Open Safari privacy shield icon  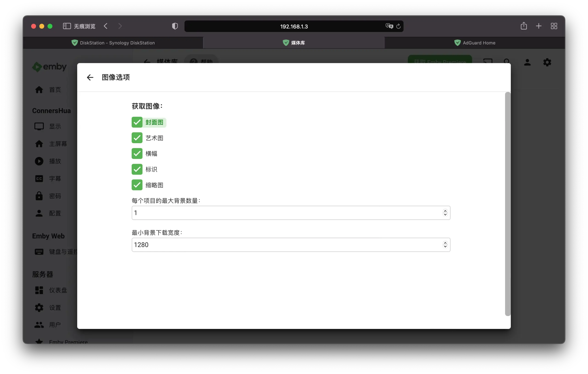pyautogui.click(x=175, y=26)
